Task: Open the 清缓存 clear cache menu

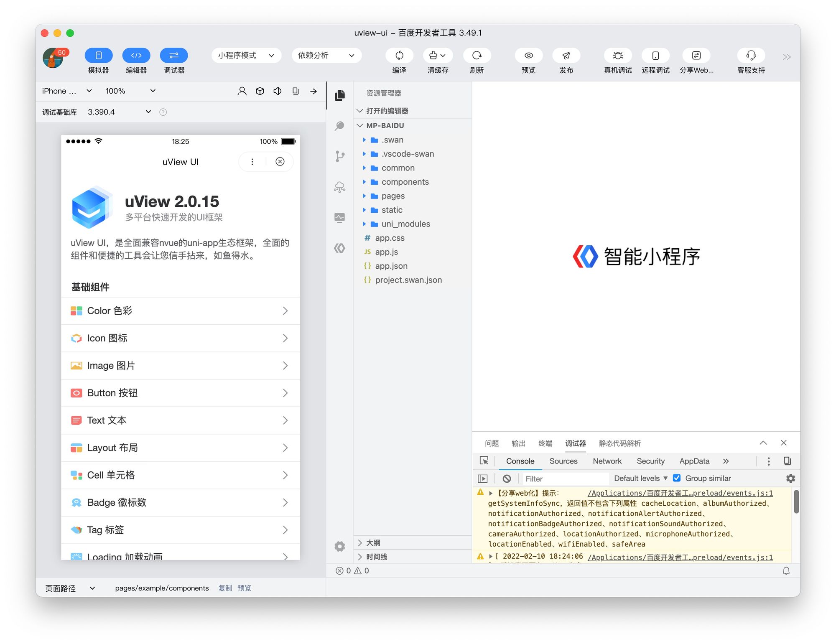Action: (437, 56)
